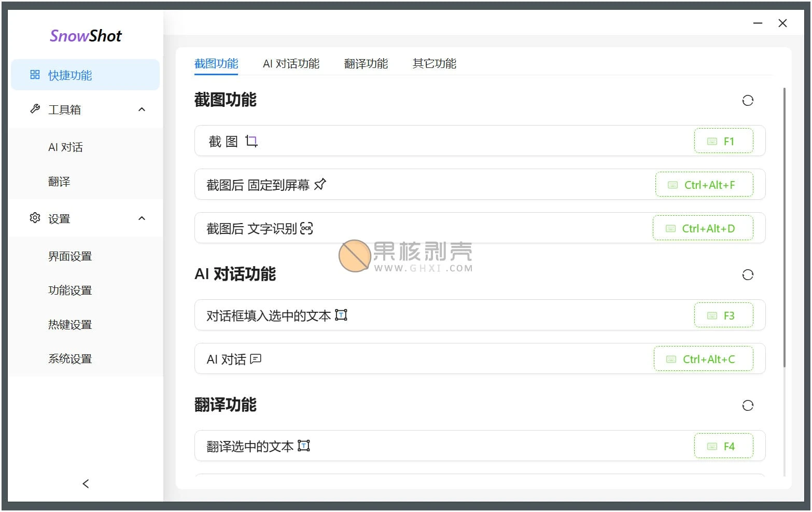
Task: Click the Ctrl+Alt+C hotkey button for AI 对话
Action: 704,358
